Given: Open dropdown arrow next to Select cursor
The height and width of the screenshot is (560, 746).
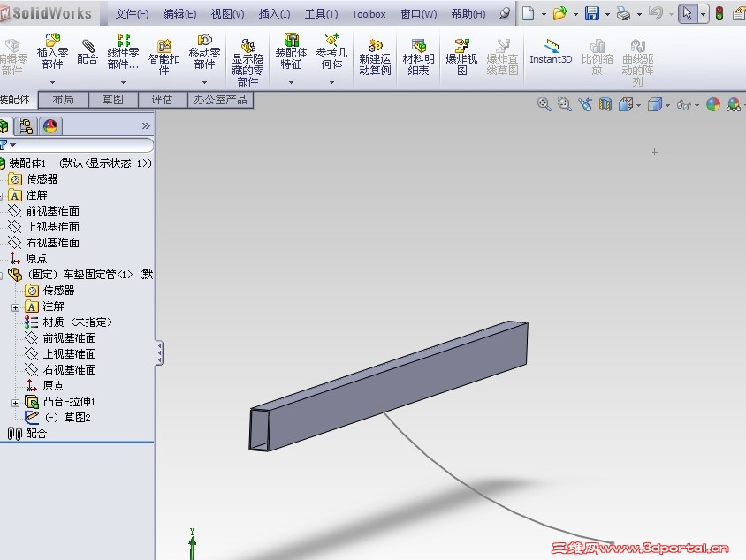Looking at the screenshot, I should [x=704, y=14].
